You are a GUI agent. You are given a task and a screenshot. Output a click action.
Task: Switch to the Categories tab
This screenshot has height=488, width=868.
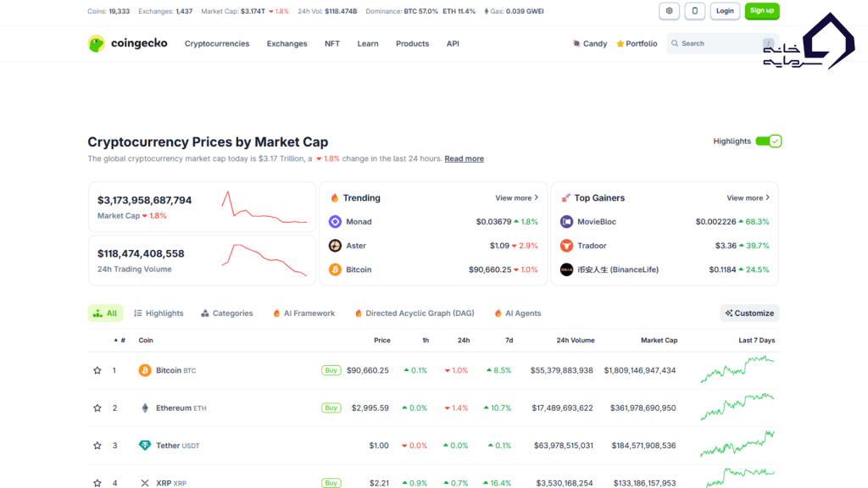pyautogui.click(x=226, y=313)
